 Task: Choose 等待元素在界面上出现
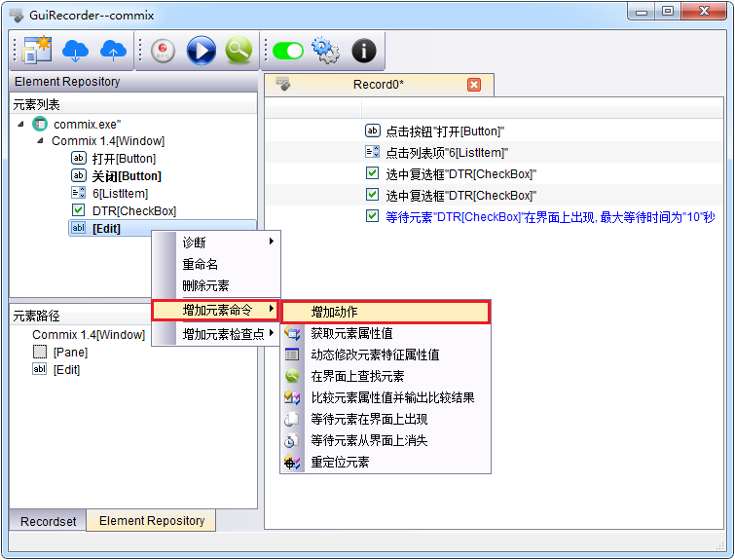(386, 420)
